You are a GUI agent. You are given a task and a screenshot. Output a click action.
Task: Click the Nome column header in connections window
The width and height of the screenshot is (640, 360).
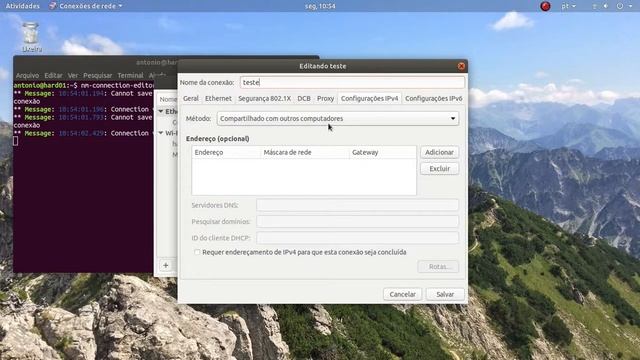click(167, 99)
